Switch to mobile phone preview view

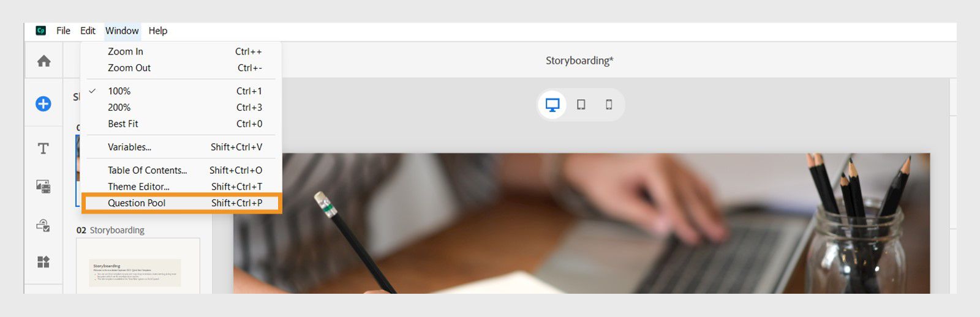609,105
